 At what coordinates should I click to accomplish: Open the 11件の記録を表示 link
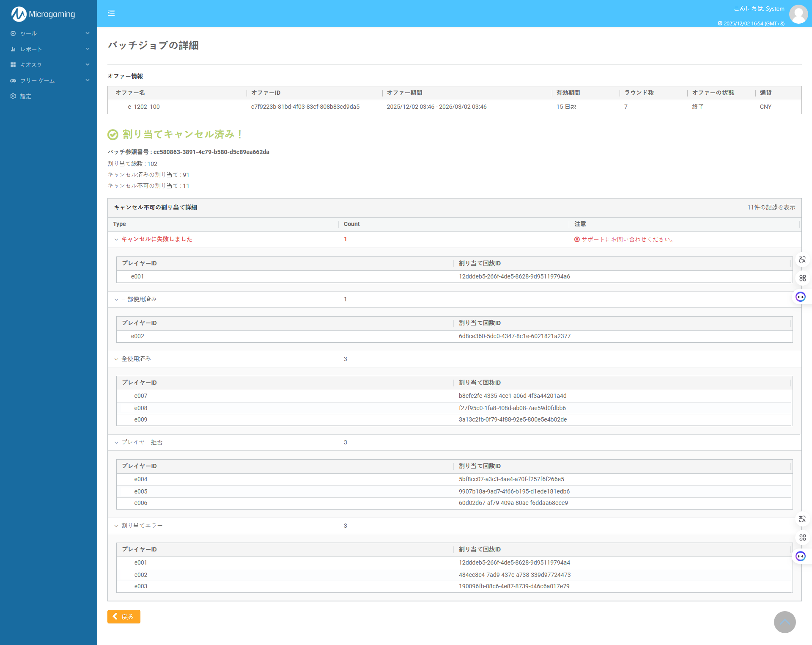coord(772,207)
